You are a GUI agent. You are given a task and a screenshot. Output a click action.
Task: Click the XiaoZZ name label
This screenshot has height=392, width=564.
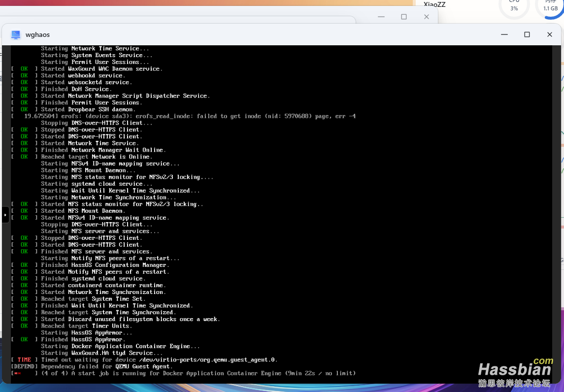tap(434, 4)
